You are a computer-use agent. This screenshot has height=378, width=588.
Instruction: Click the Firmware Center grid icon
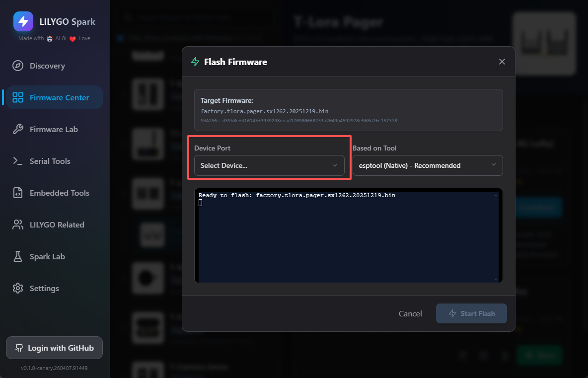click(18, 98)
